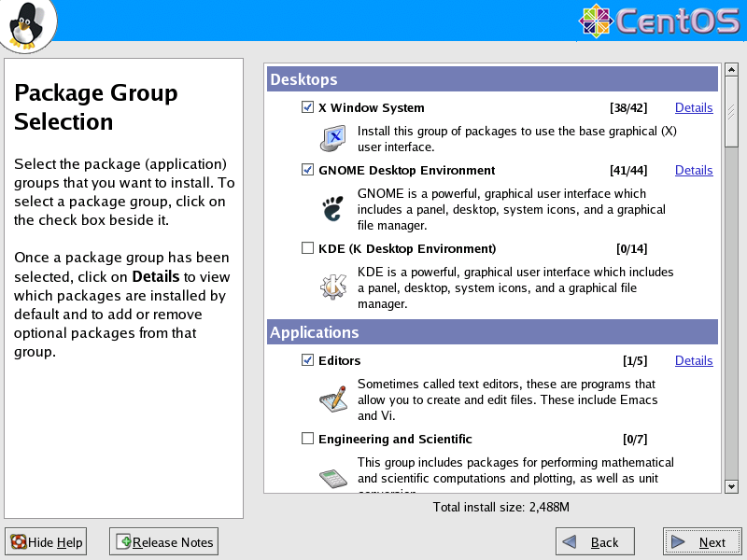
Task: Hide the Help panel
Action: 47,542
